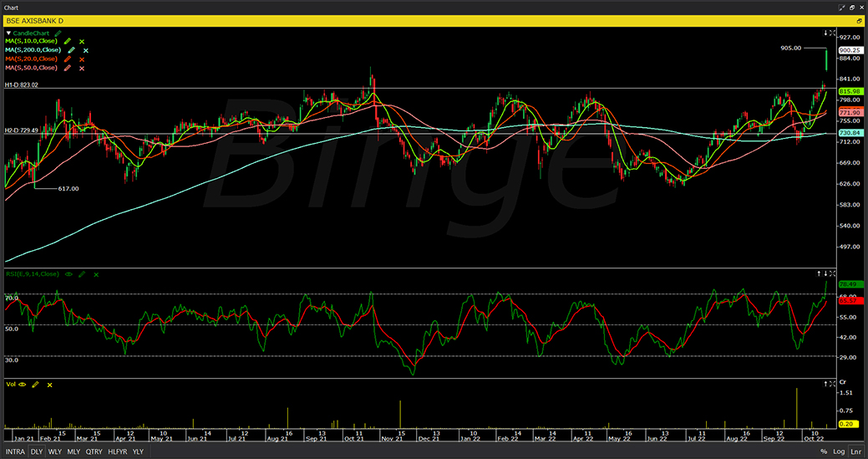Move the RSI panel up
The image size is (868, 459).
pos(819,273)
